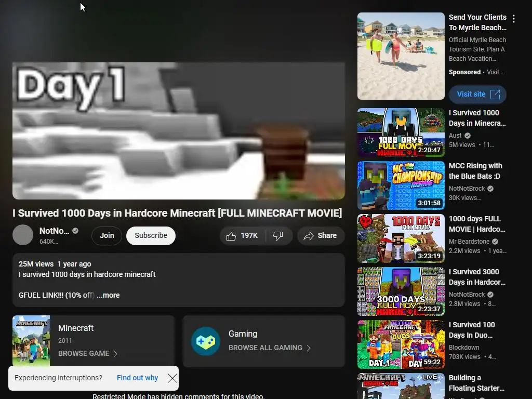The width and height of the screenshot is (532, 399).
Task: Open MCC Rising with Blue Bats thumbnail
Action: coord(401,185)
